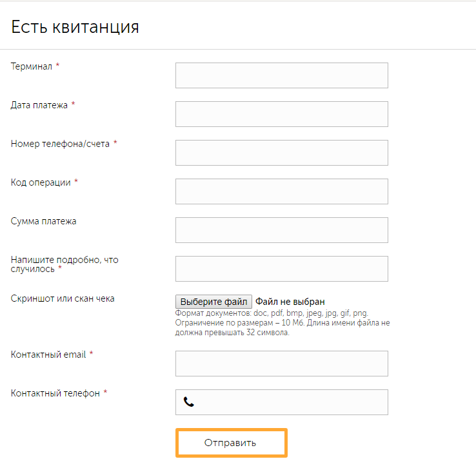The height and width of the screenshot is (468, 476).
Task: Click the Дата платежа label text
Action: tap(39, 105)
